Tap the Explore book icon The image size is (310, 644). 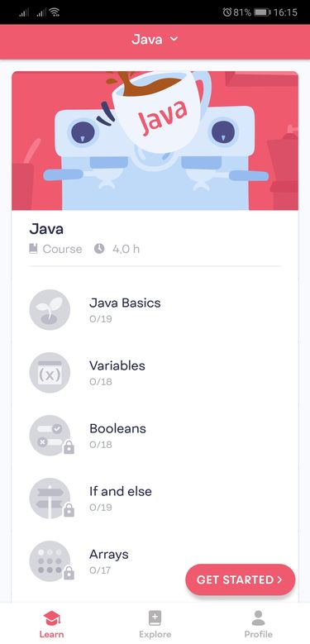155,618
